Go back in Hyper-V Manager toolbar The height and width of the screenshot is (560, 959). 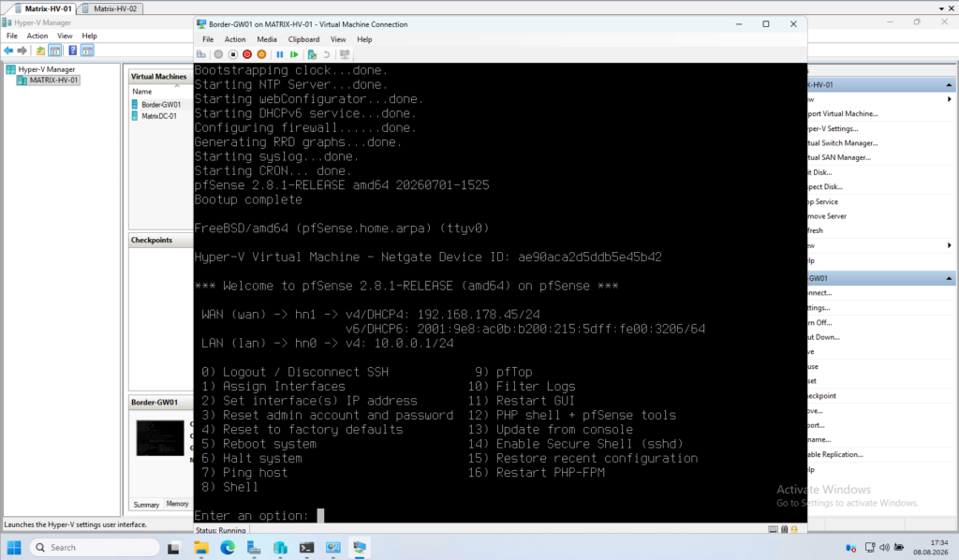[8, 51]
